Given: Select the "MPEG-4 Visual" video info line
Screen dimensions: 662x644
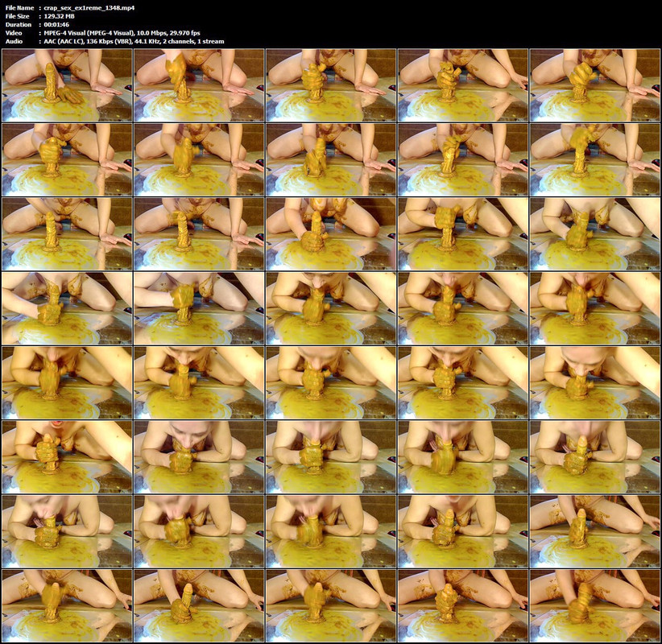Looking at the screenshot, I should tap(122, 33).
